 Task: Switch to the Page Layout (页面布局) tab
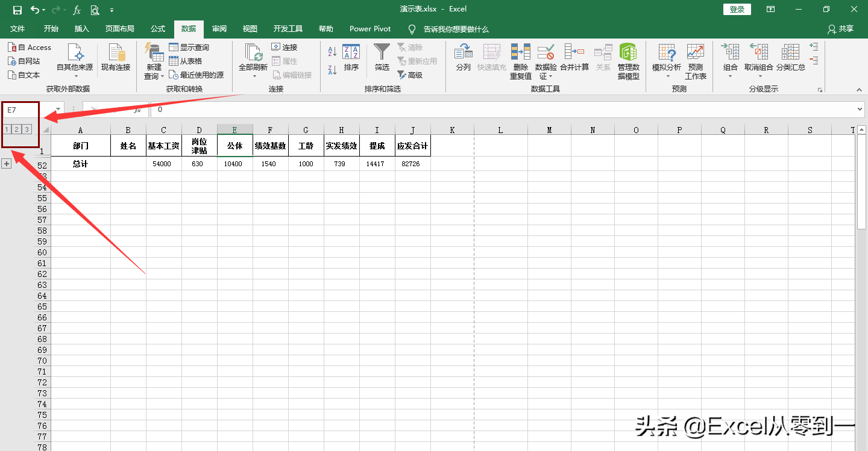120,29
